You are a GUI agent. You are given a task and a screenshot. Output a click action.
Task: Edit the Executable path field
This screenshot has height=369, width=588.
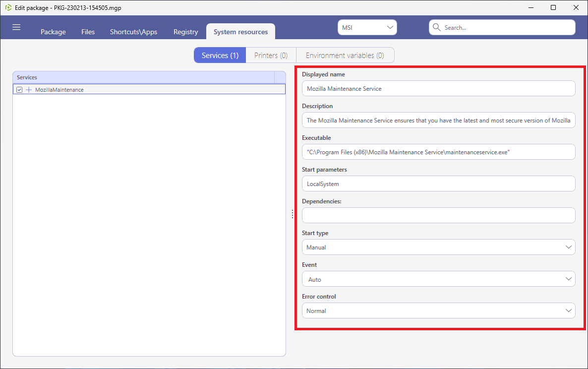438,152
